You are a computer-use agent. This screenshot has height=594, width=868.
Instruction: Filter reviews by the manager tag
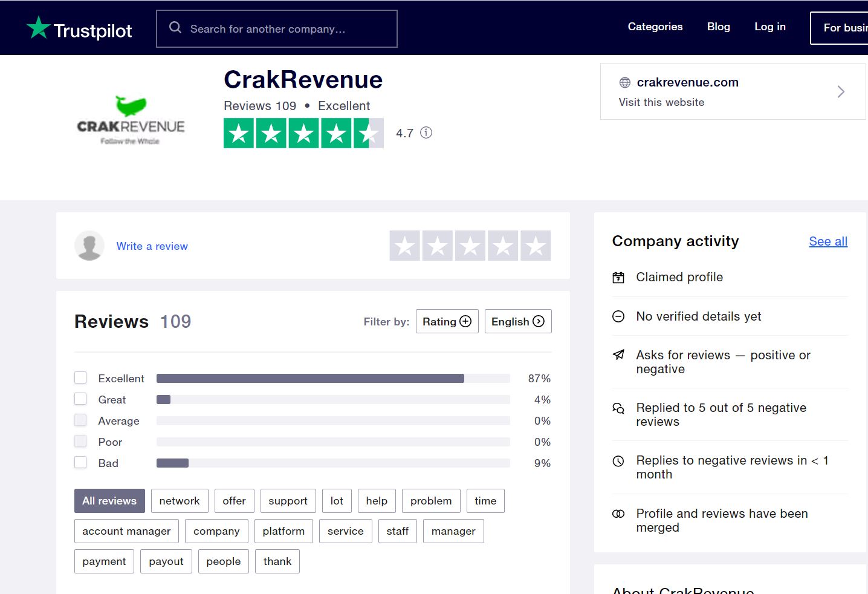pos(453,531)
